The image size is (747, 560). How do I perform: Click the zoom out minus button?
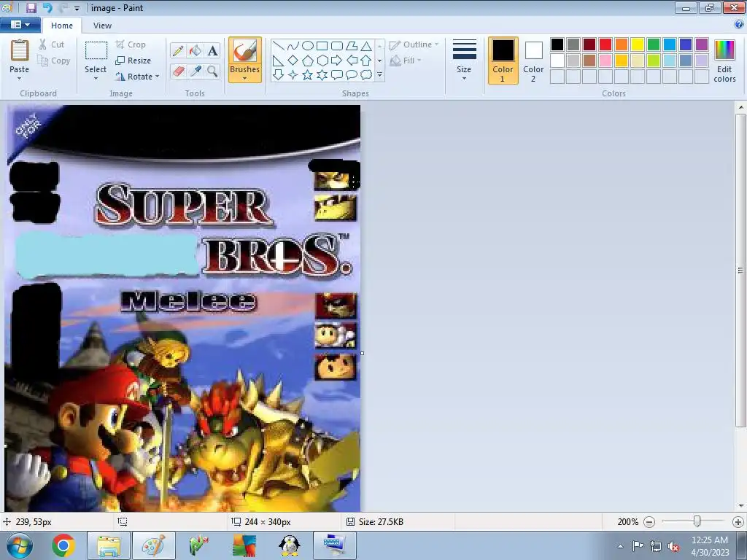[x=649, y=522]
